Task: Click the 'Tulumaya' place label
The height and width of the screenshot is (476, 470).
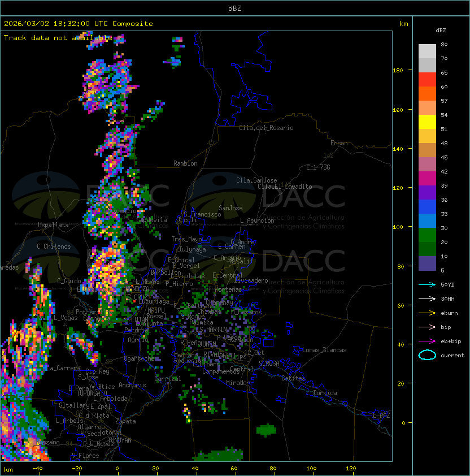Action: [193, 249]
